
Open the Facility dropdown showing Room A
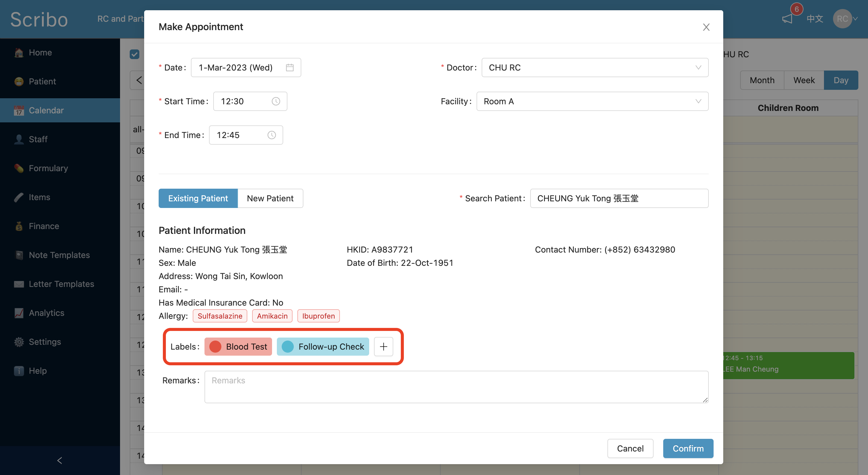coord(592,101)
